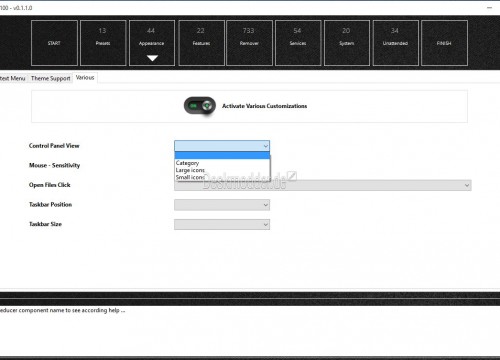Click the Control Panel View label

(54, 146)
